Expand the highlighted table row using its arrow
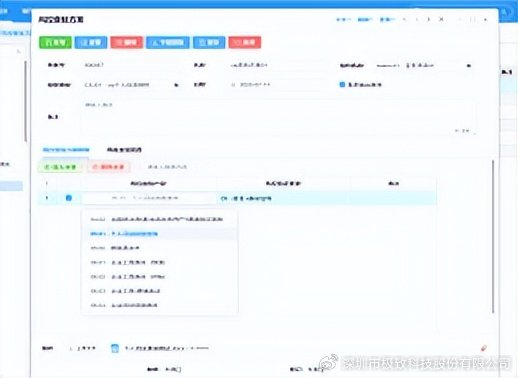 tap(47, 198)
